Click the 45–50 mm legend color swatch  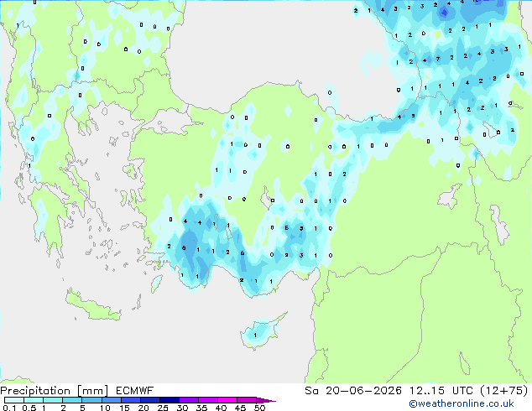coord(247,400)
